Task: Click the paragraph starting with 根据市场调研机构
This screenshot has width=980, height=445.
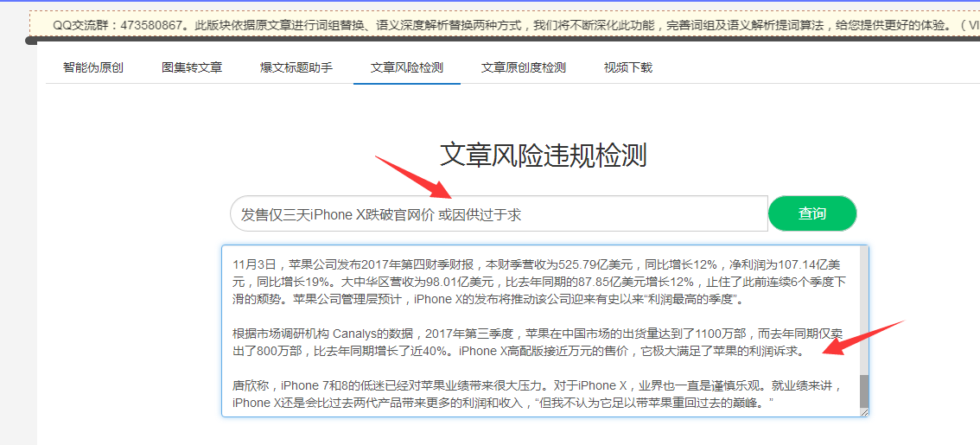Action: tap(539, 341)
